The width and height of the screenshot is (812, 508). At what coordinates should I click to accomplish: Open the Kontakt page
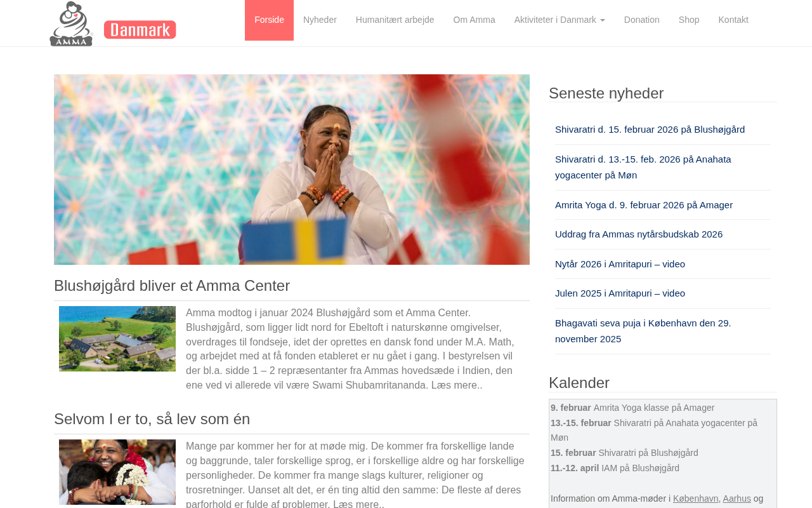pos(733,20)
